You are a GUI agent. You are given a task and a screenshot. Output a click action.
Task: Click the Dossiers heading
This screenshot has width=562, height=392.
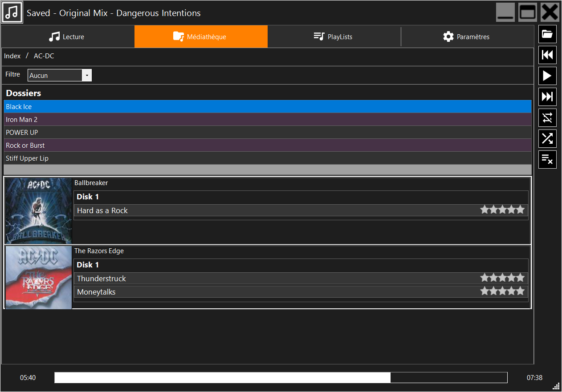pyautogui.click(x=24, y=93)
